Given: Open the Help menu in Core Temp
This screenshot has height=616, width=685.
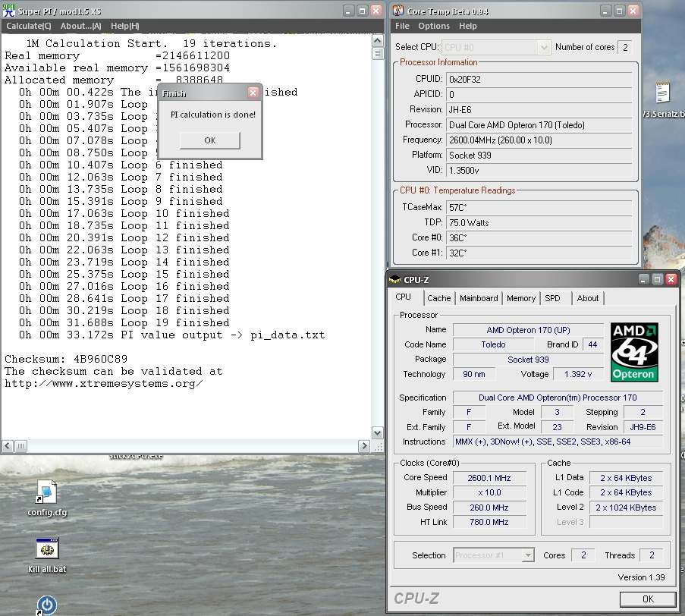Looking at the screenshot, I should pyautogui.click(x=468, y=26).
